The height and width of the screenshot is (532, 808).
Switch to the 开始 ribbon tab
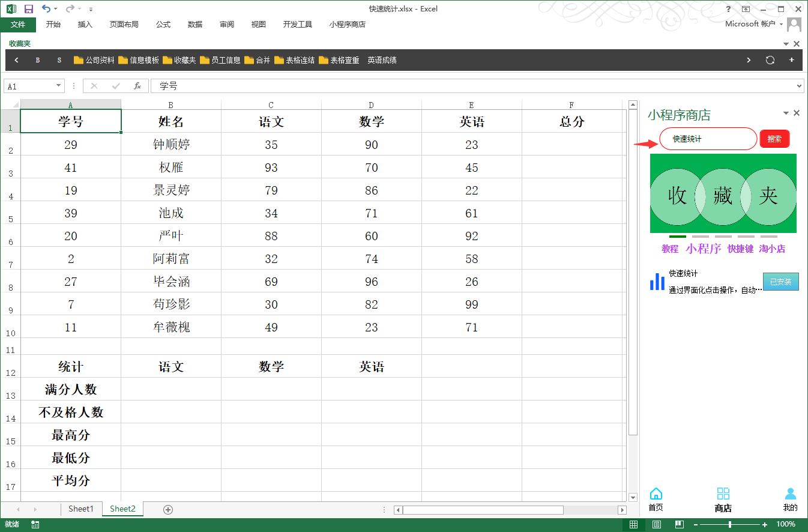(x=53, y=25)
